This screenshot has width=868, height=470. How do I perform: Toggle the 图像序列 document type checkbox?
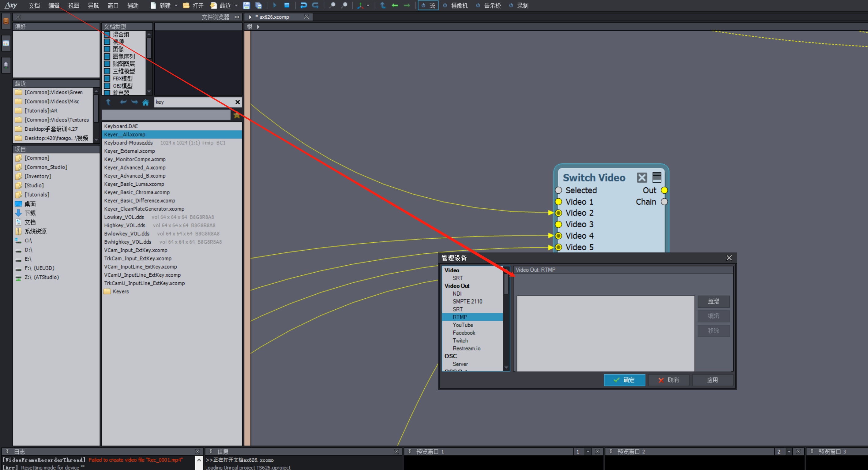107,57
